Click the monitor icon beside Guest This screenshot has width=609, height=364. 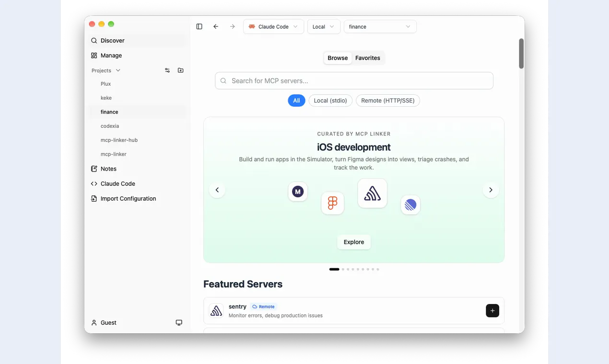179,323
